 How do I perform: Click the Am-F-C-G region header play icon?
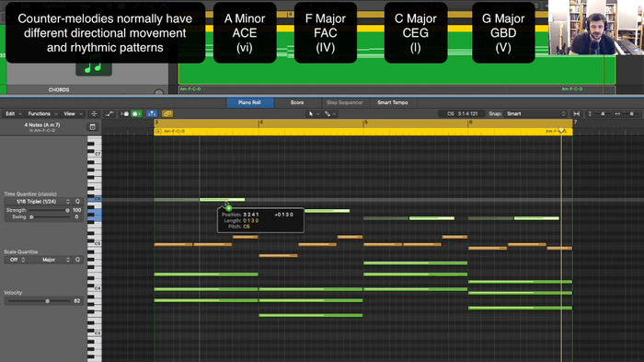point(158,131)
